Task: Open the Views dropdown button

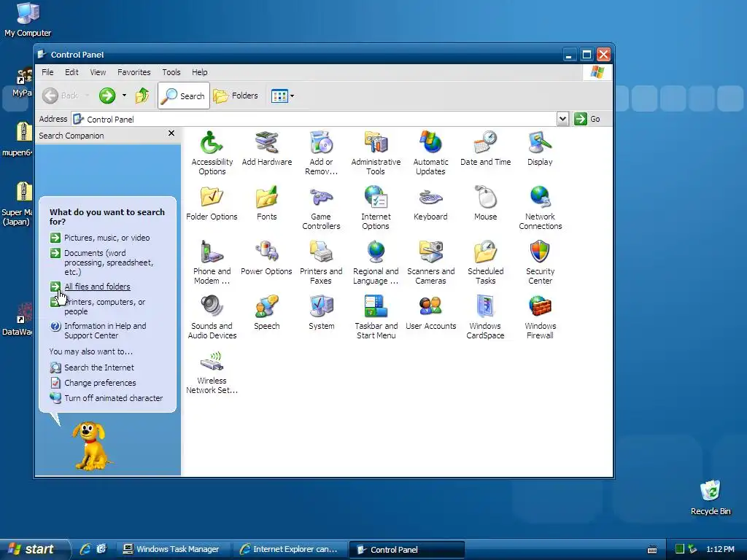Action: click(x=282, y=96)
